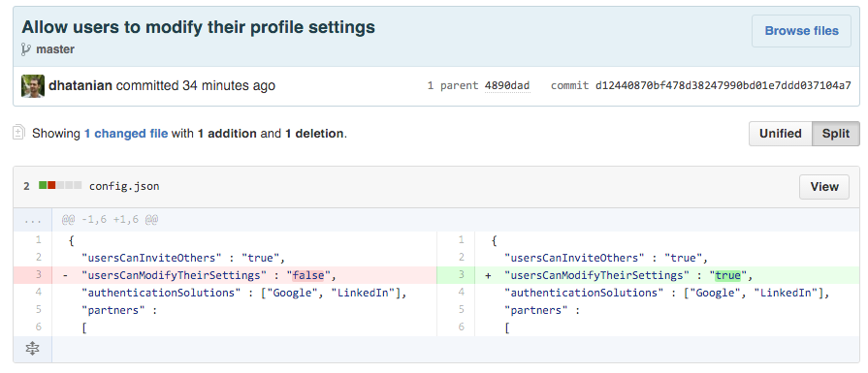Switch to Split diff view
The width and height of the screenshot is (868, 373).
(x=836, y=134)
